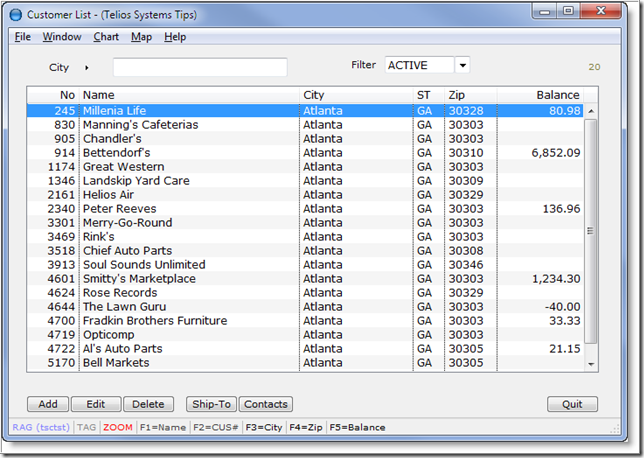Click the scrollbar down arrow in the list

590,364
